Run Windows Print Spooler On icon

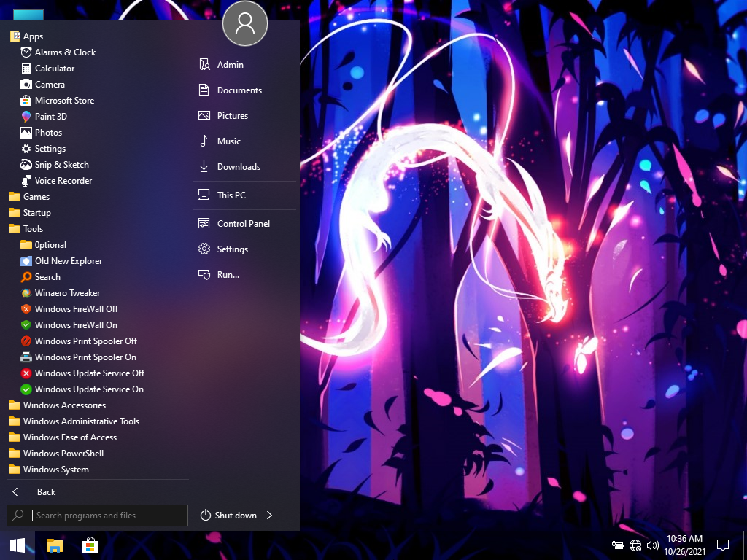26,357
